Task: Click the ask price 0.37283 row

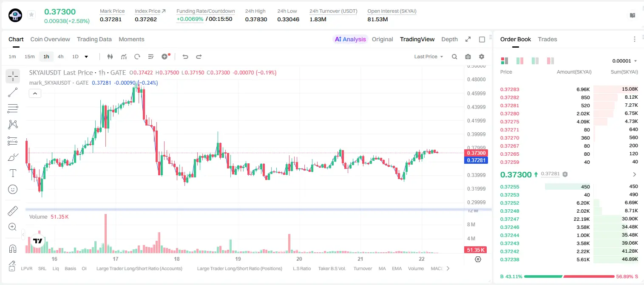Action: click(569, 89)
